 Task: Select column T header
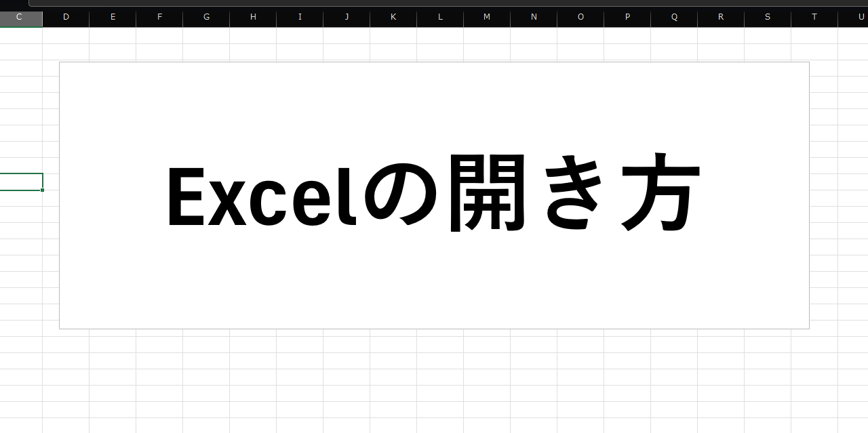click(814, 18)
